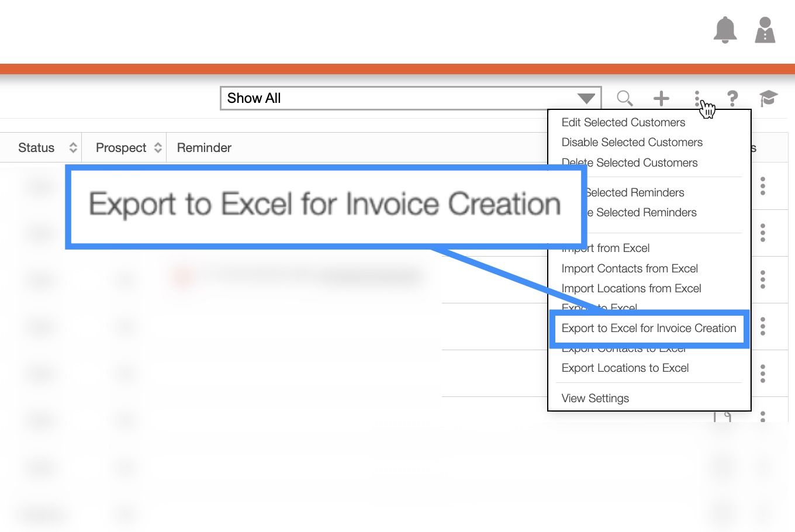795x532 pixels.
Task: Choose Disable Selected Customers
Action: 632,142
